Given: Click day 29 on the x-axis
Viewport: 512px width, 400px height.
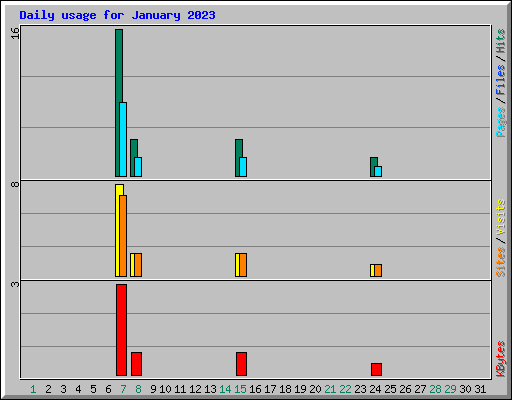Looking at the screenshot, I should 450,389.
